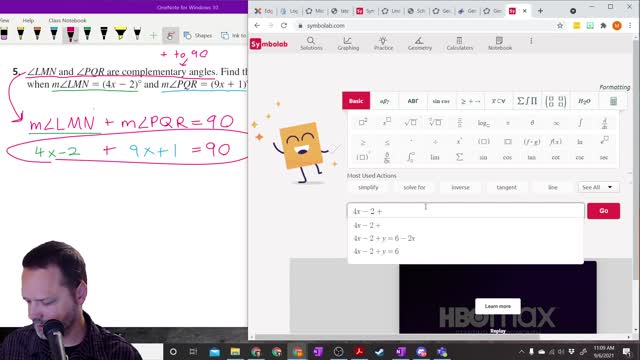Insert the lim template
The height and width of the screenshot is (360, 640).
pyautogui.click(x=435, y=157)
